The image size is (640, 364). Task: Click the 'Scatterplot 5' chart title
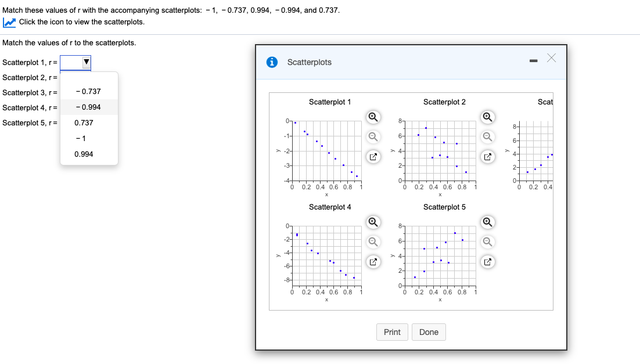[444, 207]
